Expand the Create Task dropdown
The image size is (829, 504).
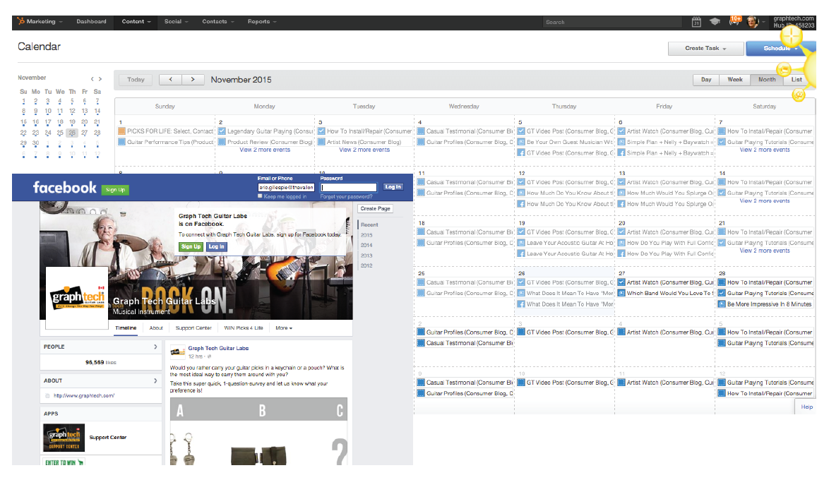coord(706,49)
